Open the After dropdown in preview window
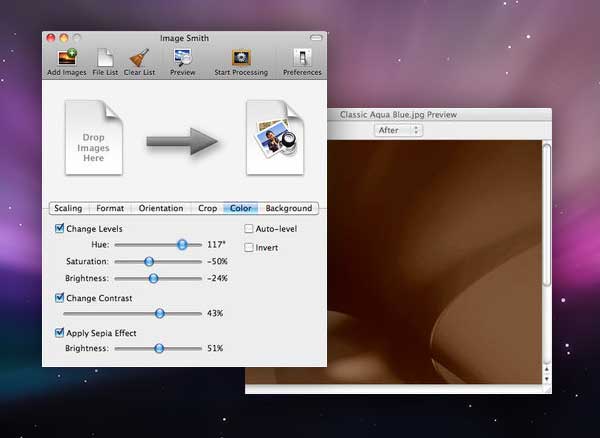Viewport: 600px width, 438px height. pyautogui.click(x=398, y=130)
